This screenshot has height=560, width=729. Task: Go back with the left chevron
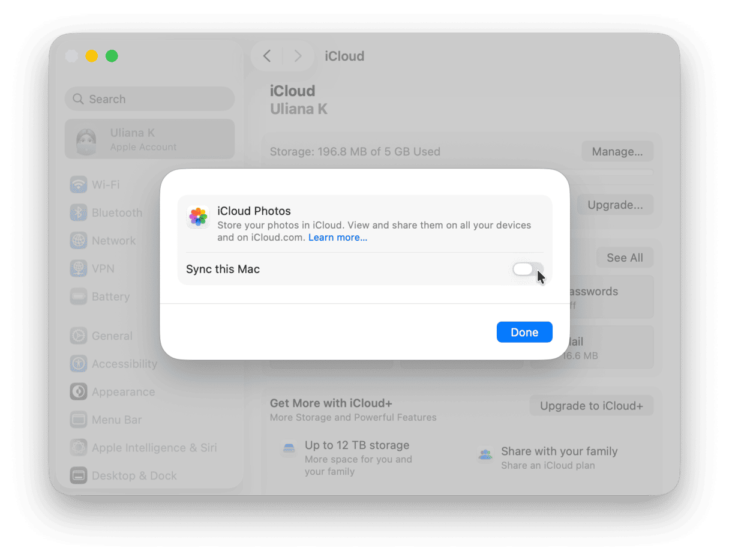[267, 56]
